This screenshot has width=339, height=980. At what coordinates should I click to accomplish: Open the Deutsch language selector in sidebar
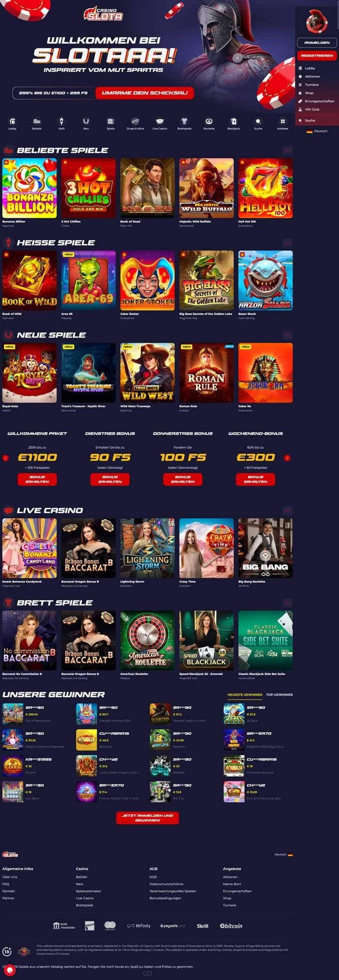(x=317, y=131)
